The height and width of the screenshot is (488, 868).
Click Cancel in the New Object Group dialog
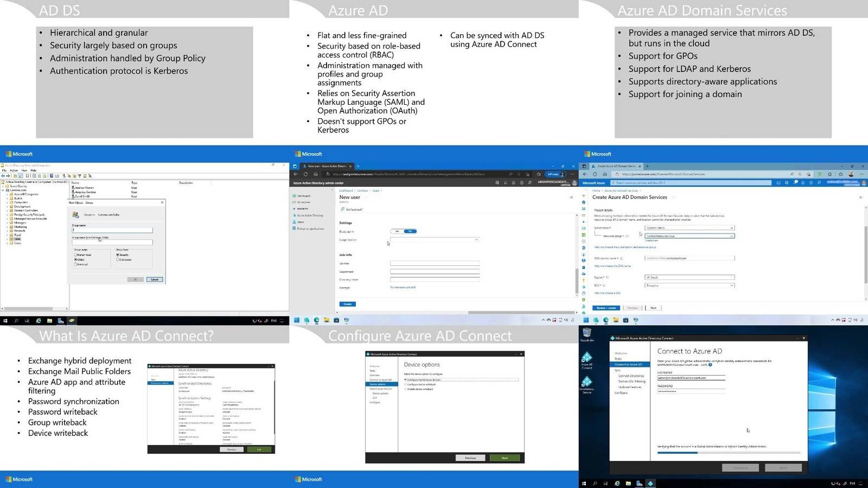tap(155, 280)
